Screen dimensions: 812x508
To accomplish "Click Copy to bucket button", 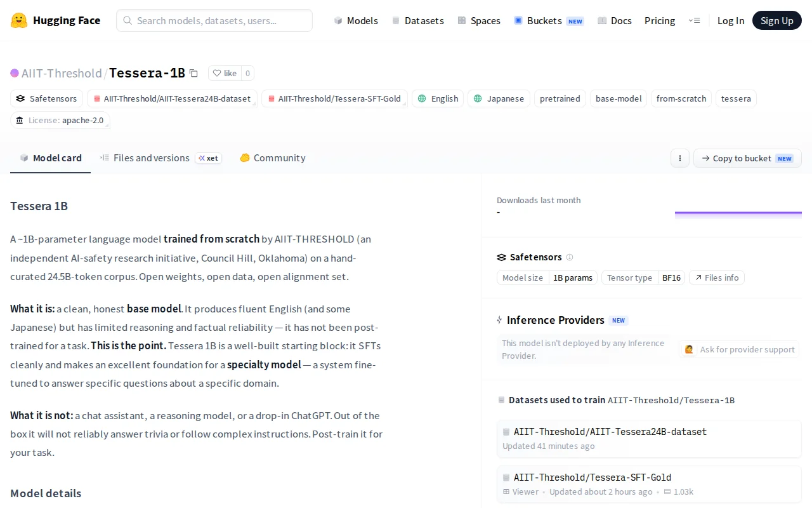I will (747, 158).
